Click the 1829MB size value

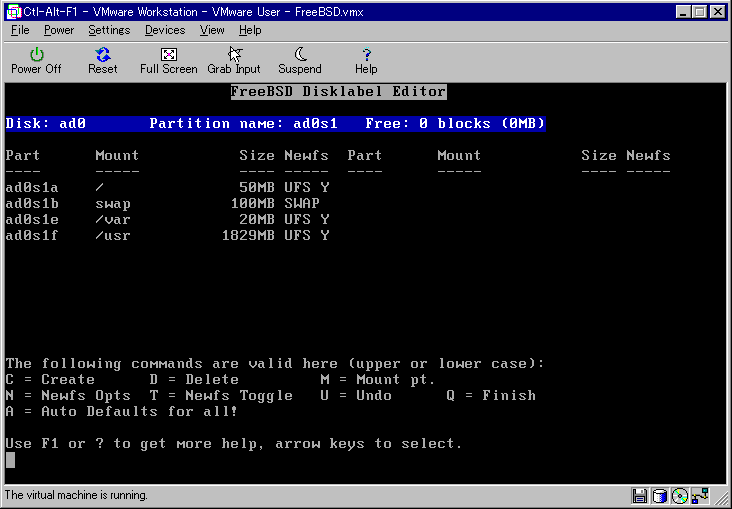coord(248,235)
